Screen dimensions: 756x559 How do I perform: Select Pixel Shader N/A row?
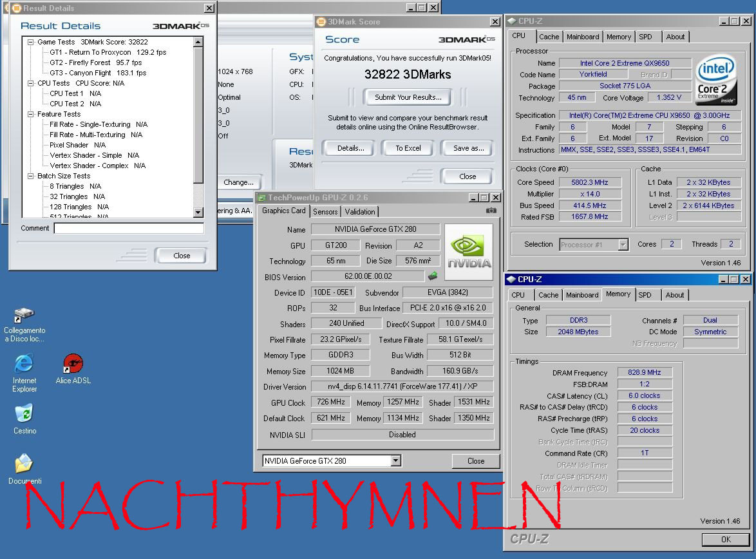point(77,145)
